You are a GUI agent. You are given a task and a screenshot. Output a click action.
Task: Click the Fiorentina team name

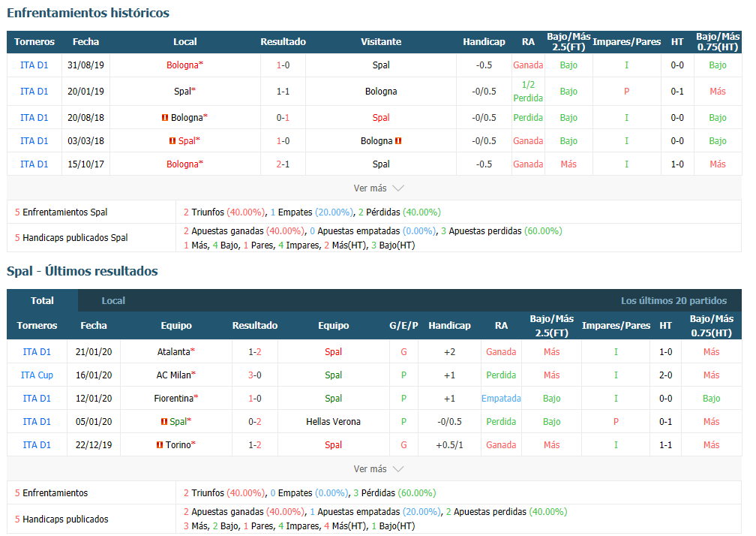[x=173, y=398]
